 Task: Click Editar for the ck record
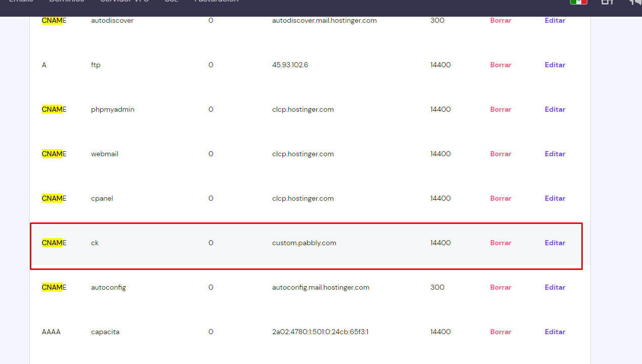click(x=555, y=243)
